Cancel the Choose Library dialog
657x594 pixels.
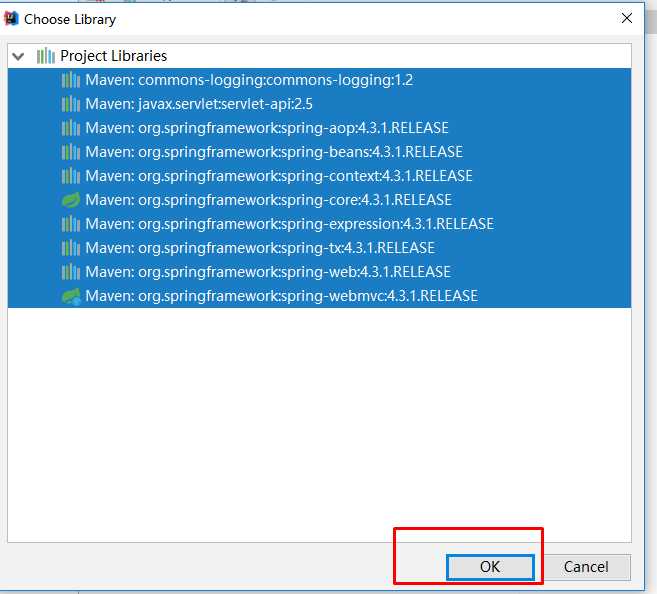click(586, 567)
